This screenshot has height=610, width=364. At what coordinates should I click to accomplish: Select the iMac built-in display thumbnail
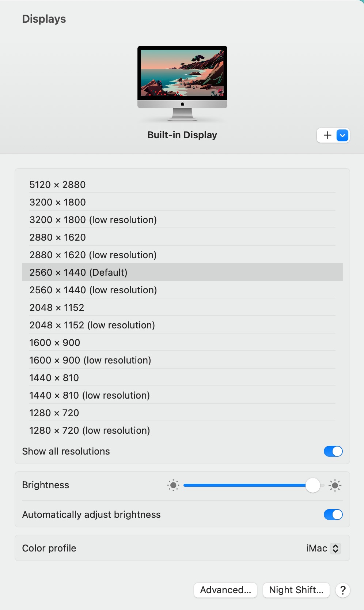click(182, 83)
